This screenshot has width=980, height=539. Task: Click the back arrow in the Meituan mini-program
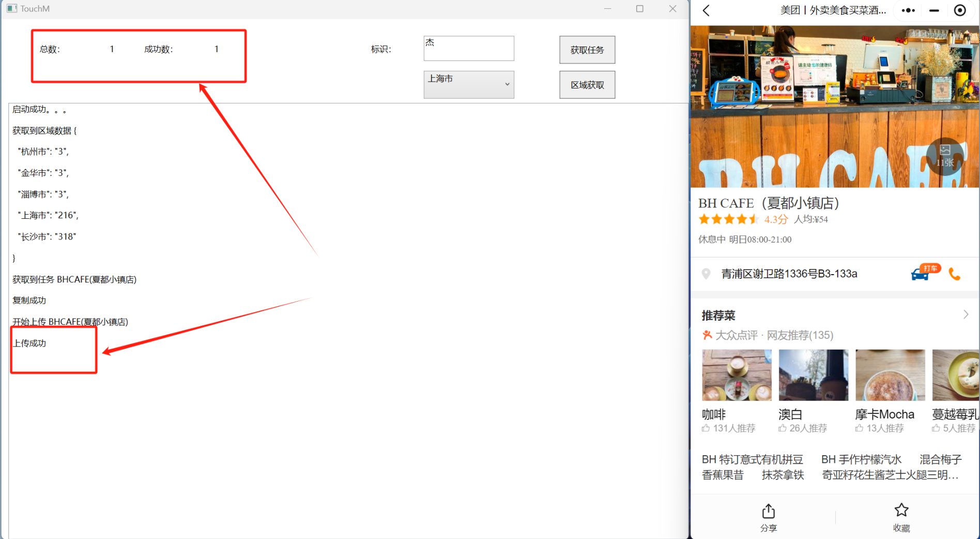(706, 10)
